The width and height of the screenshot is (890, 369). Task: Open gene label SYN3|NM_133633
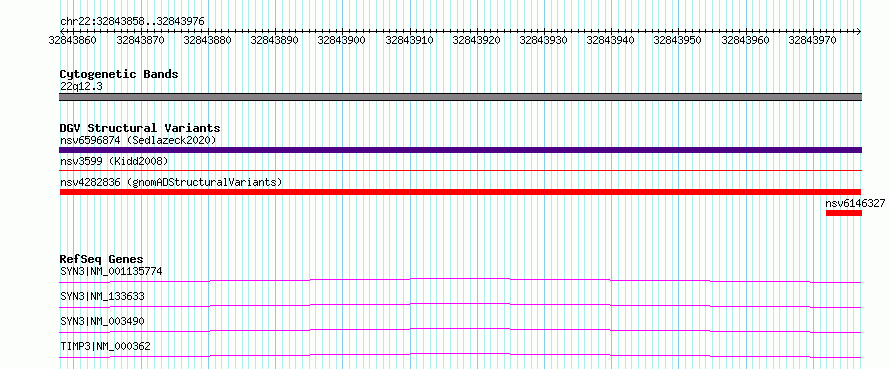point(102,296)
